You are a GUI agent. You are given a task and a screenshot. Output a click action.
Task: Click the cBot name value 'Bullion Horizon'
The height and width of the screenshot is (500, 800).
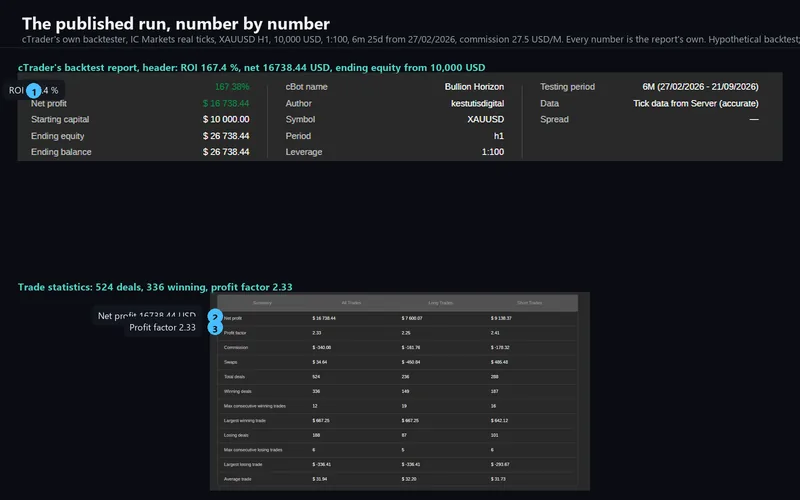pos(474,87)
